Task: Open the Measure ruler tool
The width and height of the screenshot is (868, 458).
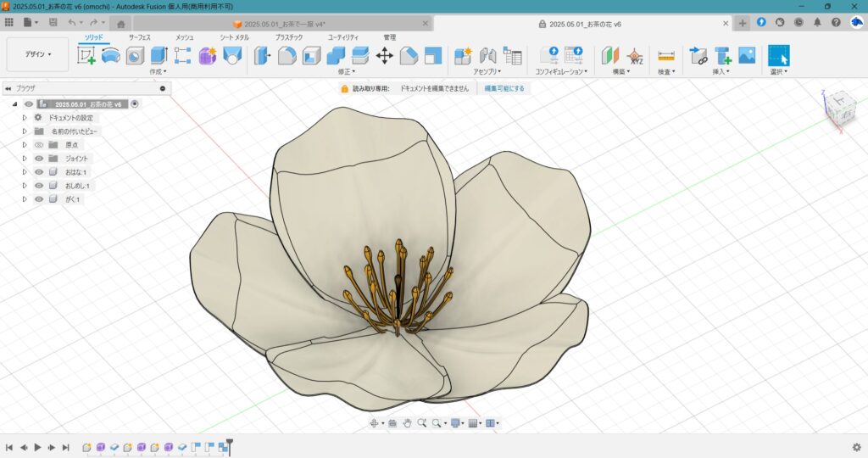Action: tap(666, 56)
